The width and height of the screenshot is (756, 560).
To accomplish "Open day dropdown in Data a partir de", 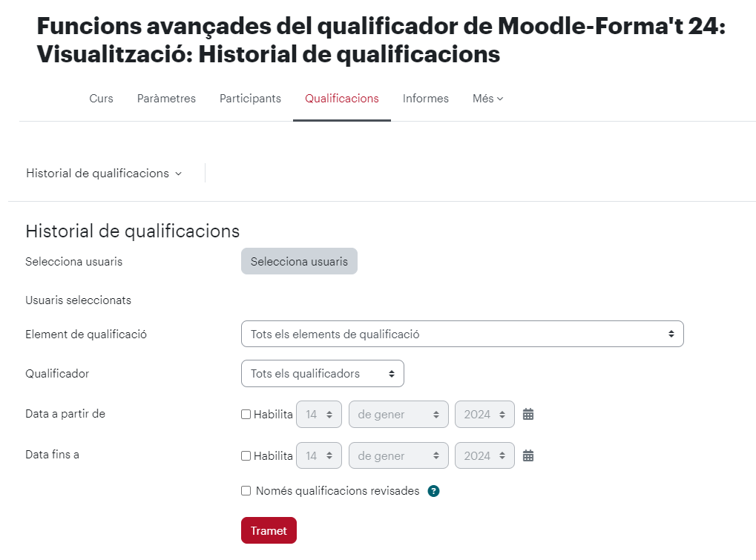I will (319, 414).
